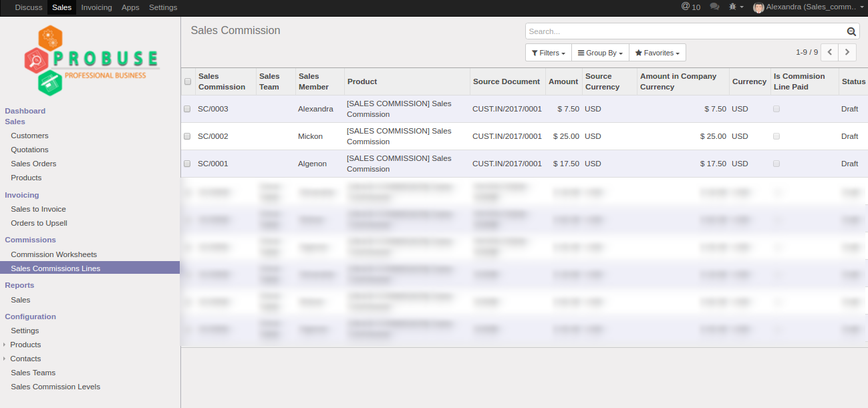868x408 pixels.
Task: Open the @ mentions notifications counter
Action: point(691,7)
